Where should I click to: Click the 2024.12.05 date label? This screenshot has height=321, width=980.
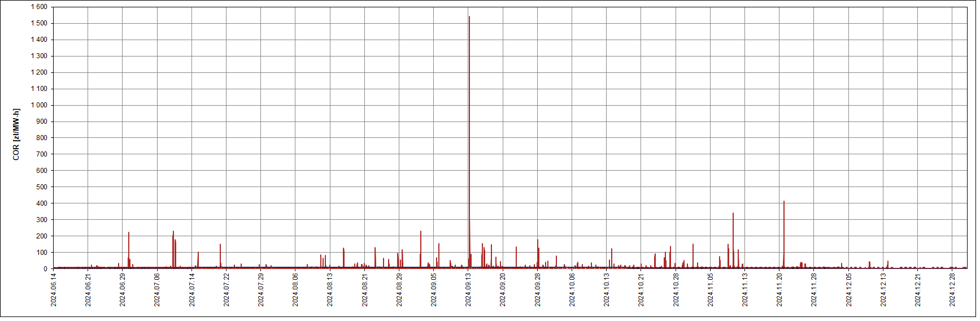click(x=849, y=290)
